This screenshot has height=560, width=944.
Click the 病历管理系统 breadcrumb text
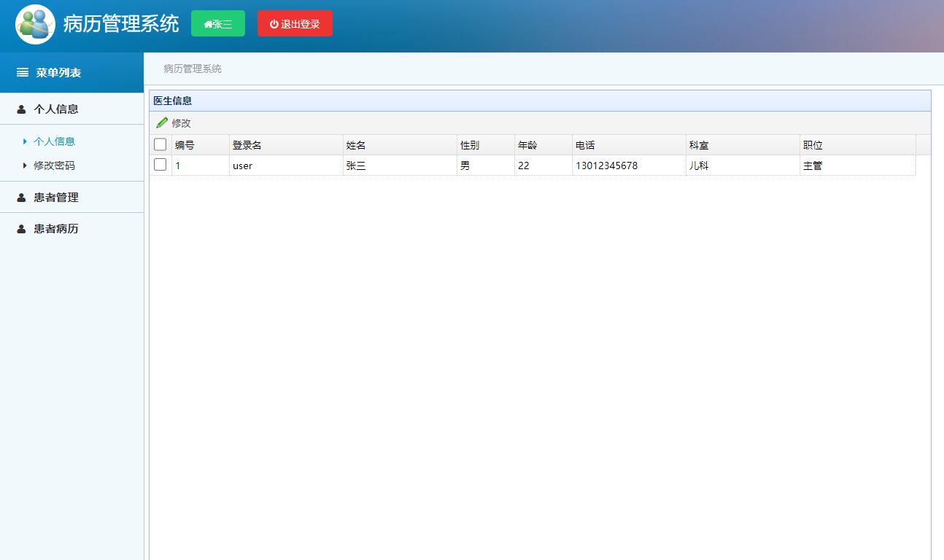(193, 69)
